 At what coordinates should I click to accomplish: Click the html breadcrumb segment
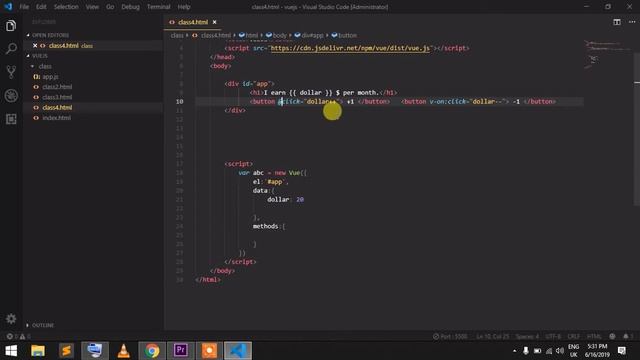coord(249,36)
